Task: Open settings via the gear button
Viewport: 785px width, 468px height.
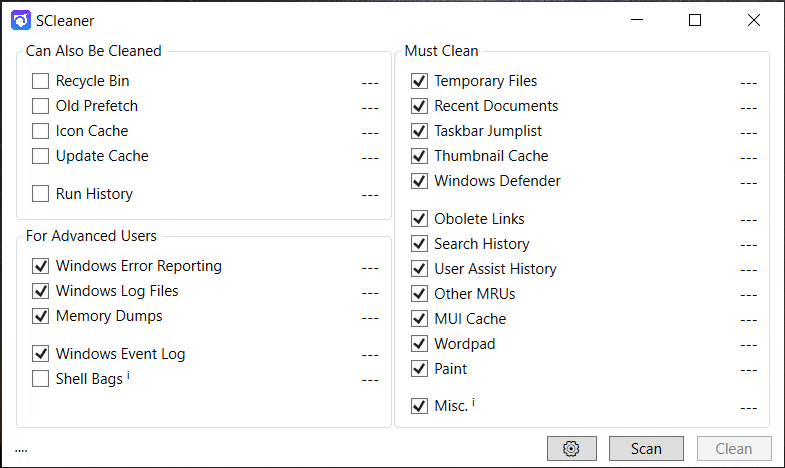Action: [x=571, y=449]
